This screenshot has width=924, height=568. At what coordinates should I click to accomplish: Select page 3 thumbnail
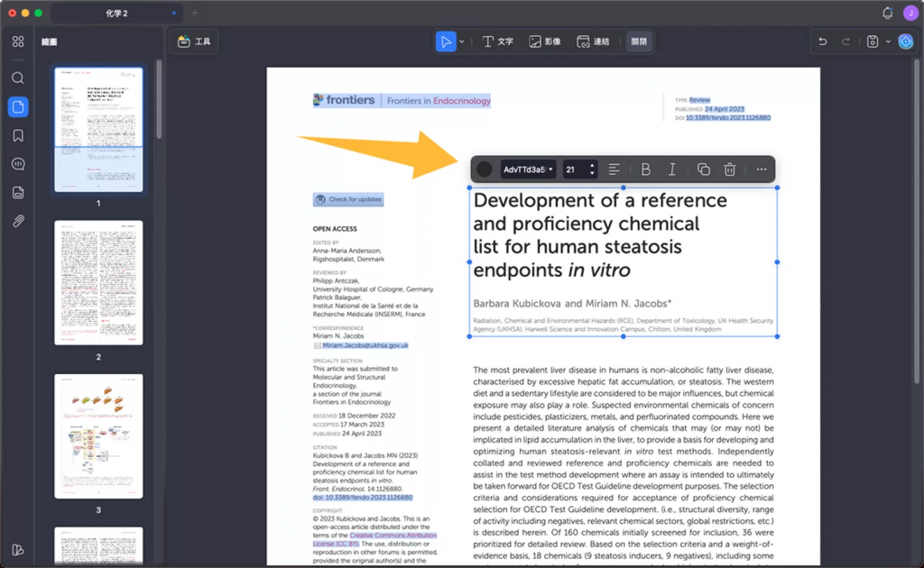click(98, 436)
